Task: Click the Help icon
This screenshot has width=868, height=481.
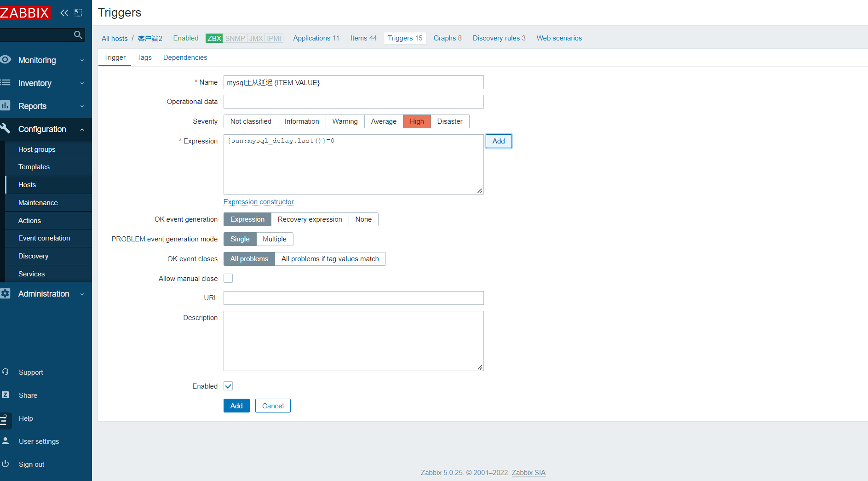Action: pos(5,419)
